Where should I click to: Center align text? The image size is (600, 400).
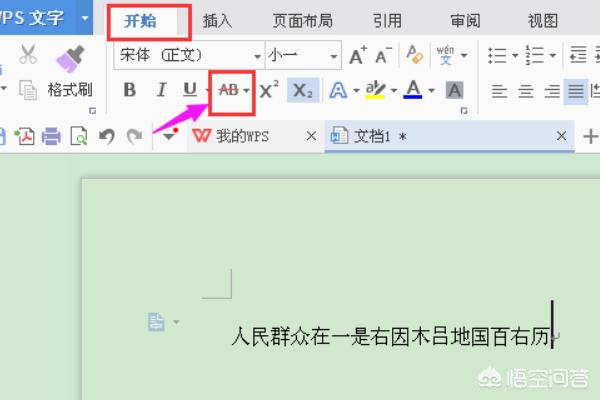[x=526, y=91]
